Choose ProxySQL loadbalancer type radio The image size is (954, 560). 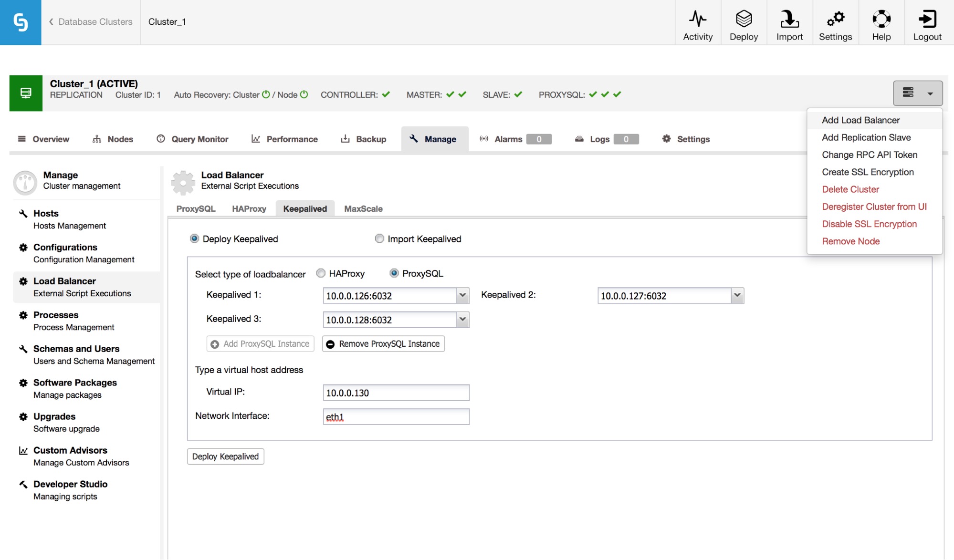tap(394, 273)
